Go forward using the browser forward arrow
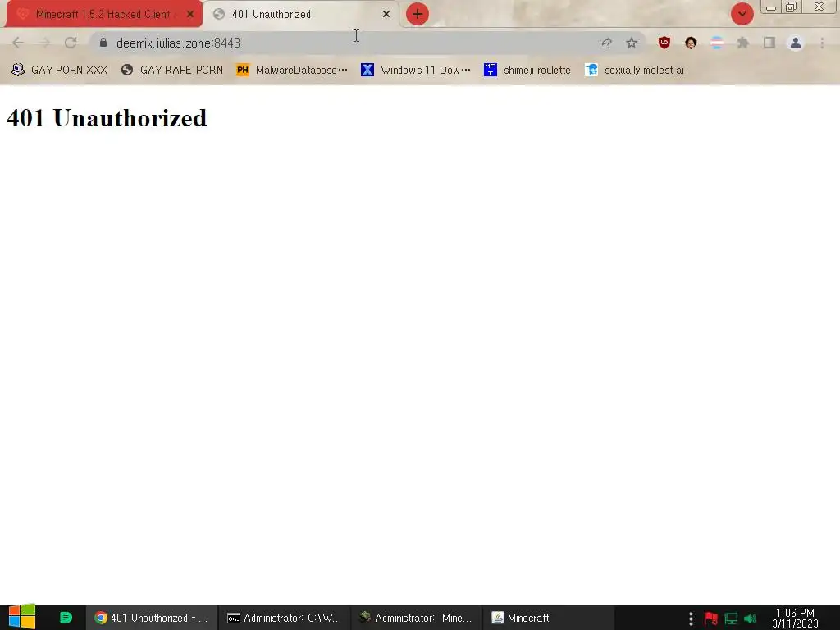Image resolution: width=840 pixels, height=630 pixels. (44, 43)
